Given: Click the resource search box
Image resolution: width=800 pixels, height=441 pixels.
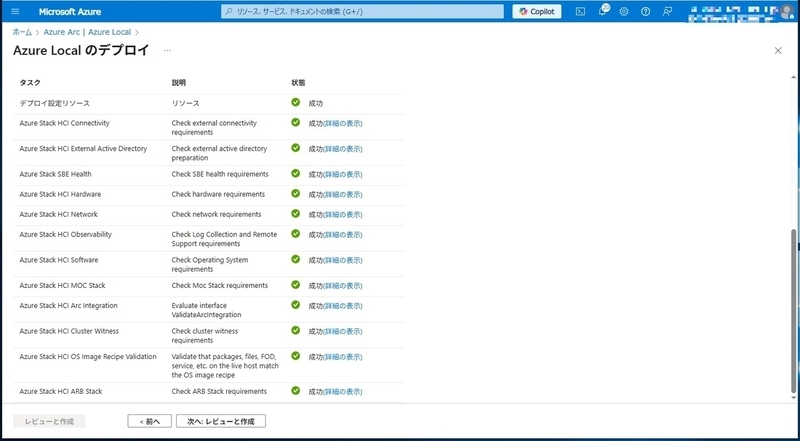Looking at the screenshot, I should pos(362,11).
